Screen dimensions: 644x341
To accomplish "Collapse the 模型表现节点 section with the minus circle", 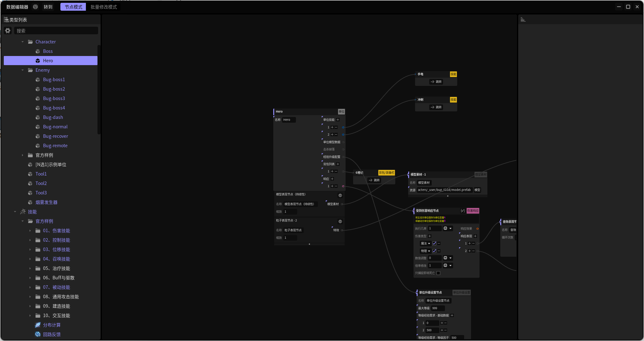I will click(340, 195).
